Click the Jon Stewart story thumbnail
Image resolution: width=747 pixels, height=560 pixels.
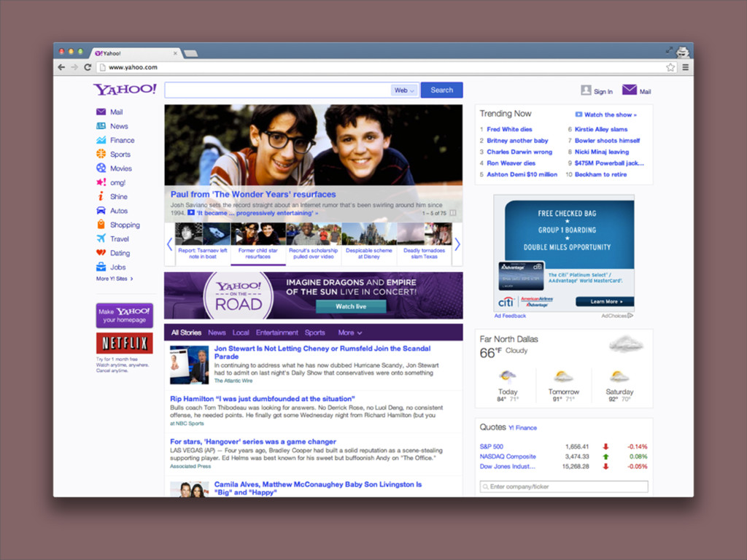pyautogui.click(x=189, y=365)
